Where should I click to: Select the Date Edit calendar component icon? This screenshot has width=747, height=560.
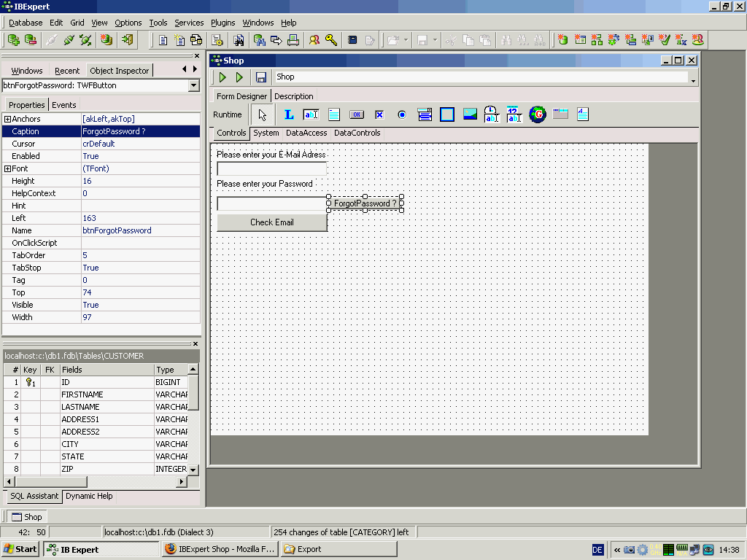[x=514, y=114]
